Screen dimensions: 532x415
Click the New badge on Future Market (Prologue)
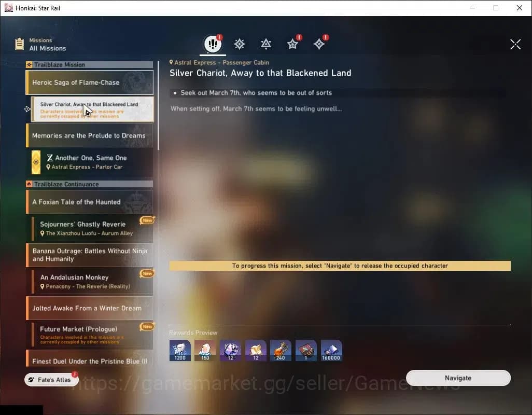pyautogui.click(x=147, y=326)
